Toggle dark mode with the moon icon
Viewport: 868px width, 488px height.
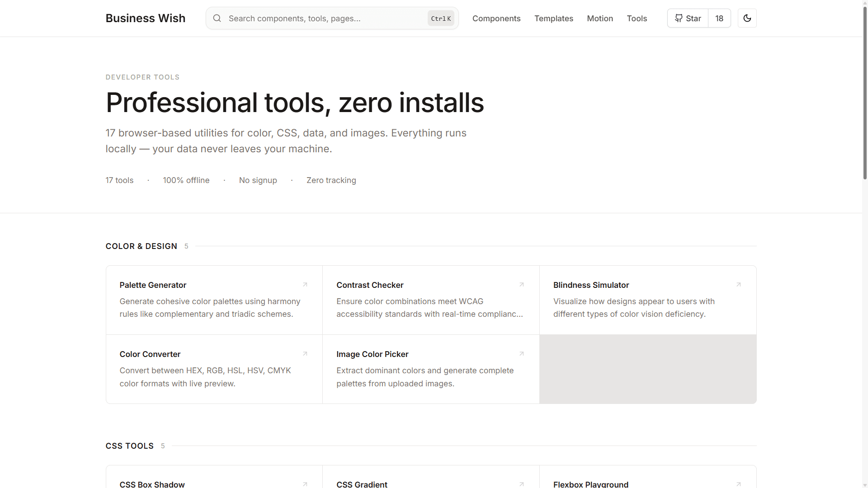747,18
